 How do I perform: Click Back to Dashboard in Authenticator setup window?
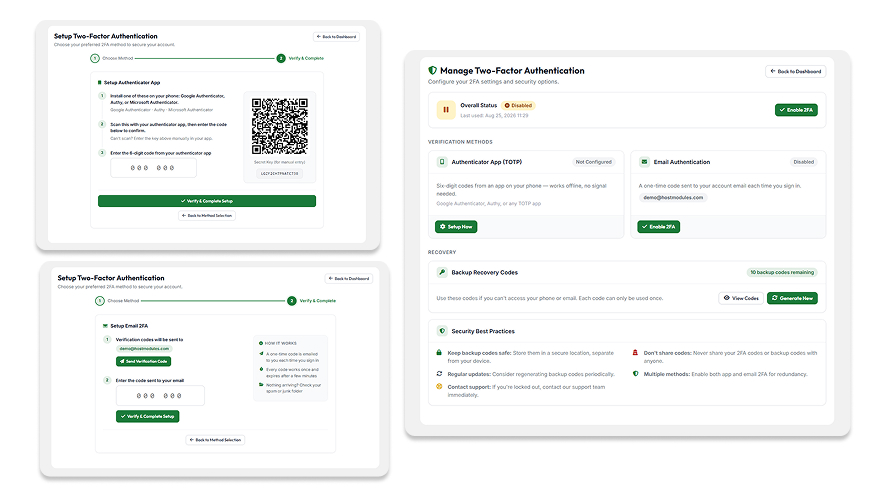336,36
